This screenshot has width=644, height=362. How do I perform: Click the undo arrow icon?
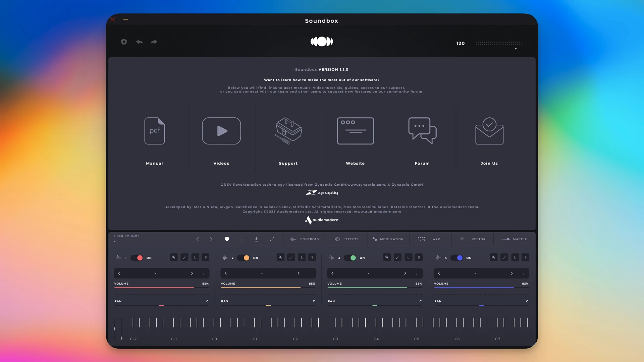[140, 42]
